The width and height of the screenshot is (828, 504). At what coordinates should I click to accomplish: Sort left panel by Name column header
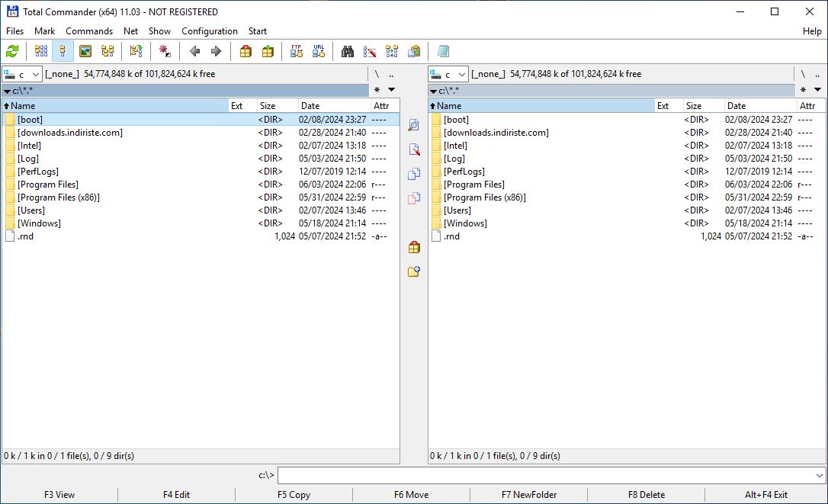[x=115, y=106]
